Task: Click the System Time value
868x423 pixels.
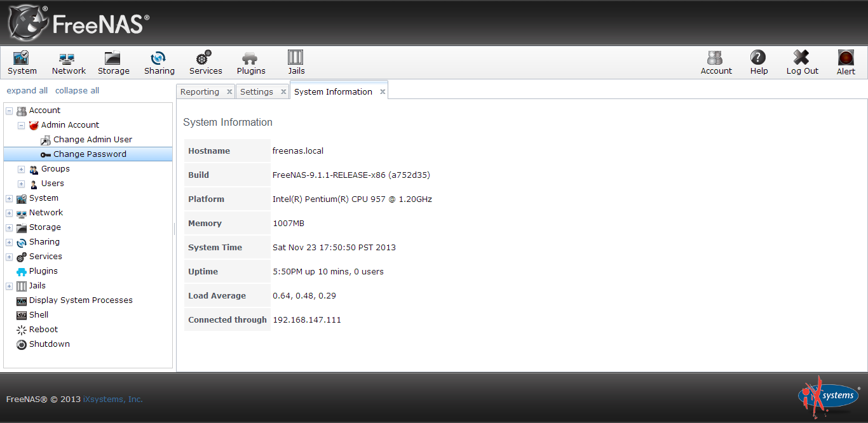Action: pyautogui.click(x=334, y=248)
